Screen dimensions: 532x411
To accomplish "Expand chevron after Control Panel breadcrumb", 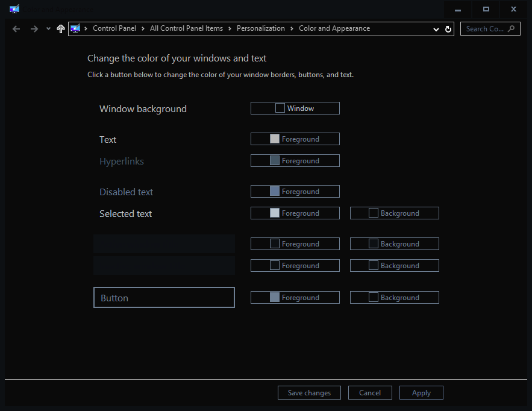I will pos(143,29).
